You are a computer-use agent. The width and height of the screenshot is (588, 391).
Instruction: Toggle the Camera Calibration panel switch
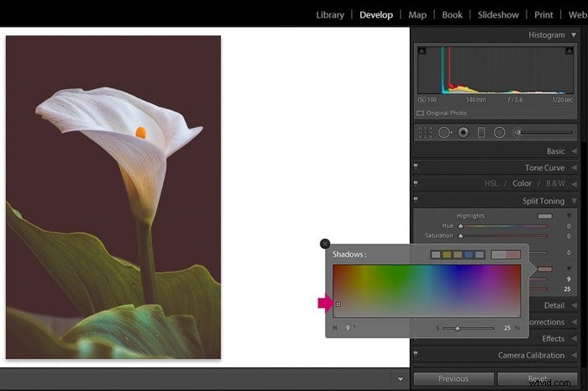pos(416,354)
